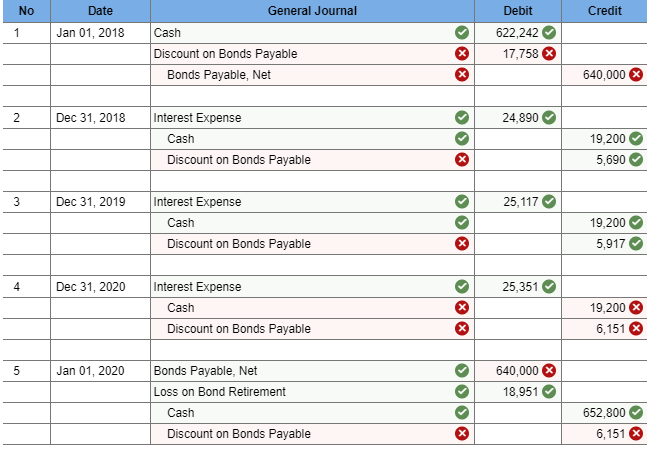Screen dimensions: 647x449
Task: Click the red X beside the 17,758 debit
Action: pyautogui.click(x=549, y=54)
